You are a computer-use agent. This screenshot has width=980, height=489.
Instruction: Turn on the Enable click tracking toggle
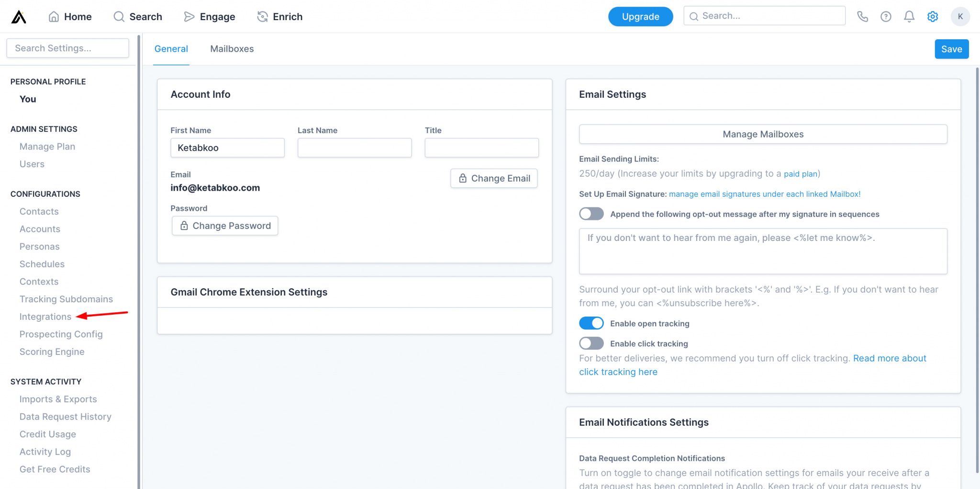click(x=591, y=343)
